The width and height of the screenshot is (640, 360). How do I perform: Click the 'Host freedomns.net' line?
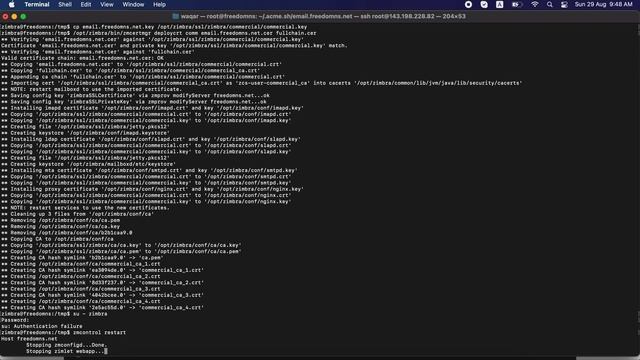pyautogui.click(x=29, y=339)
